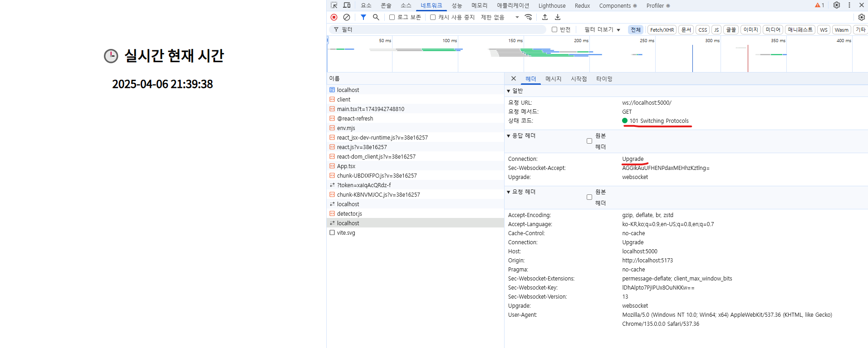Filter requests by JS type
The image size is (868, 348).
[716, 29]
